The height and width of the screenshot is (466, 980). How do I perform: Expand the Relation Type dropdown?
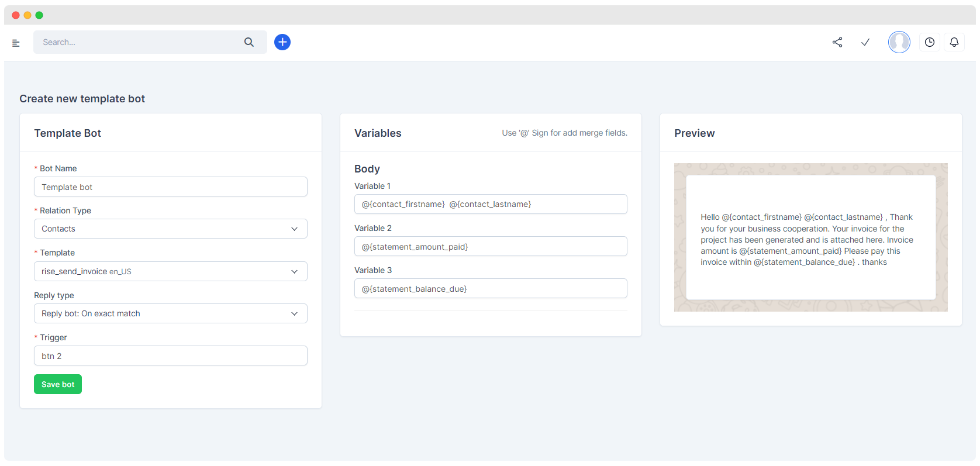pyautogui.click(x=170, y=229)
